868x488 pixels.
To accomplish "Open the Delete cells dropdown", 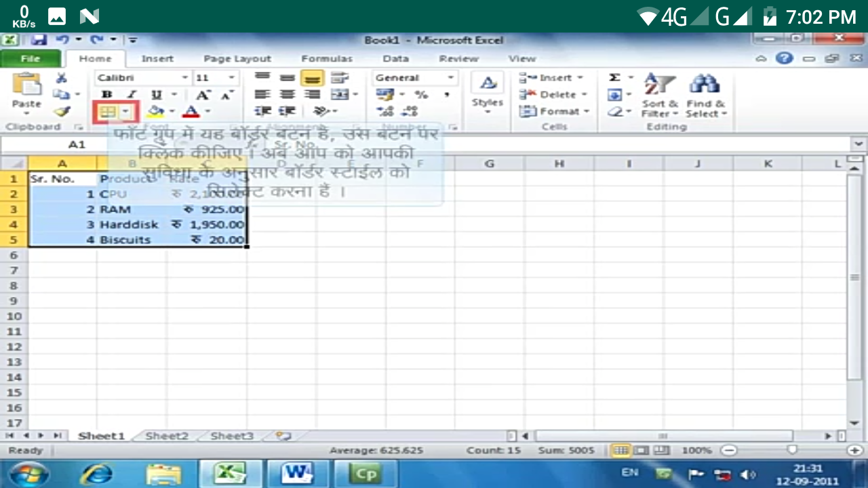I will pos(554,95).
